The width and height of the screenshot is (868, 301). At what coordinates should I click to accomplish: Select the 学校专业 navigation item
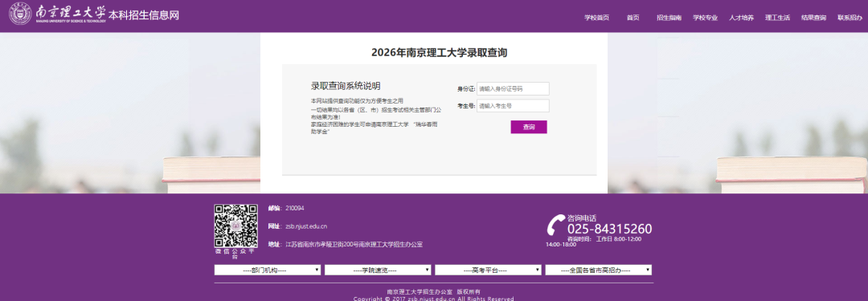pyautogui.click(x=706, y=18)
